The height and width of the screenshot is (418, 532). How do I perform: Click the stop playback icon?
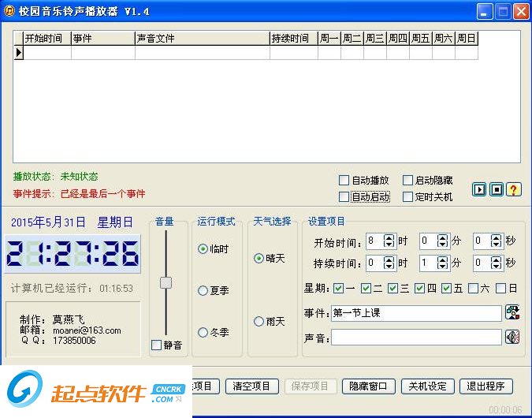point(497,189)
